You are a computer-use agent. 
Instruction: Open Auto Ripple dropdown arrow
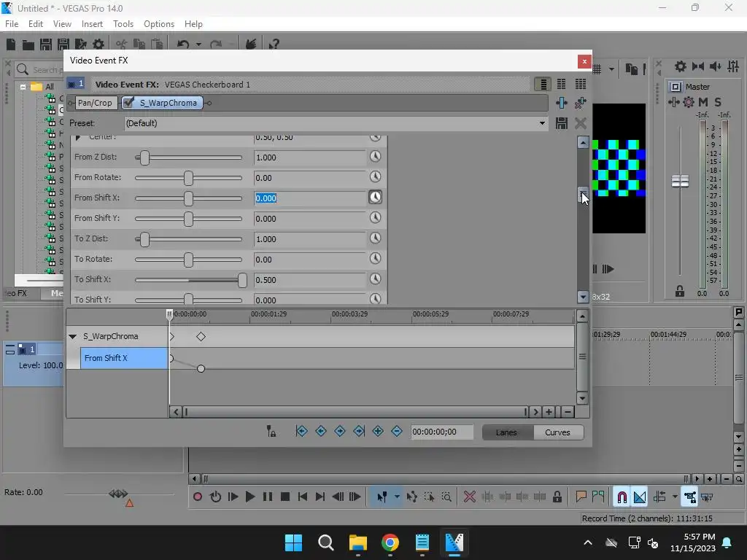[x=675, y=497]
